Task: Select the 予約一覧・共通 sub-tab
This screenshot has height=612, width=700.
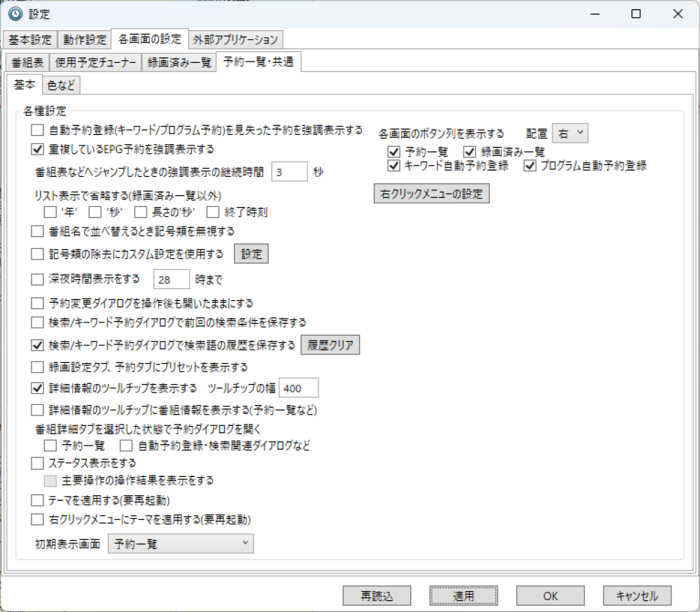Action: click(x=258, y=62)
